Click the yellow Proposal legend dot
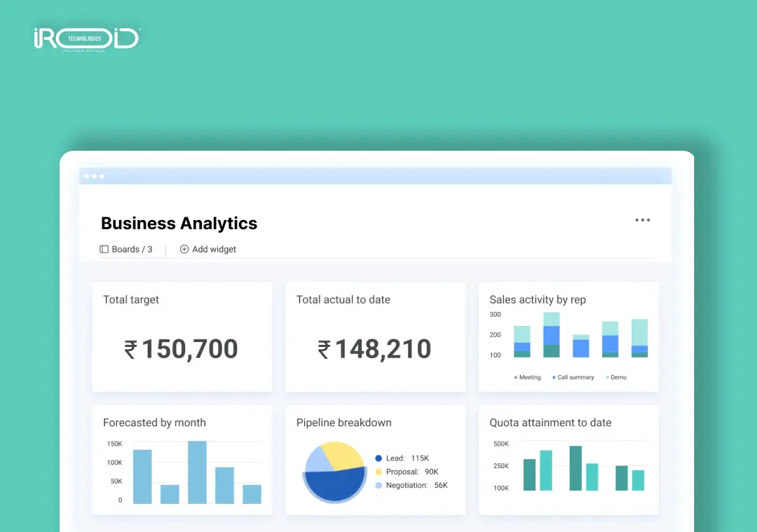757x532 pixels. click(378, 472)
